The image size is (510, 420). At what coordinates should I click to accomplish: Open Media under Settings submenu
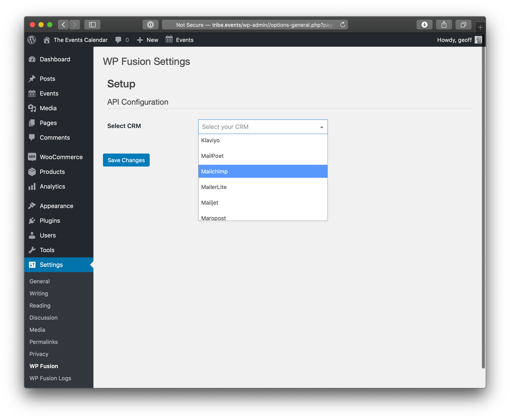point(37,330)
